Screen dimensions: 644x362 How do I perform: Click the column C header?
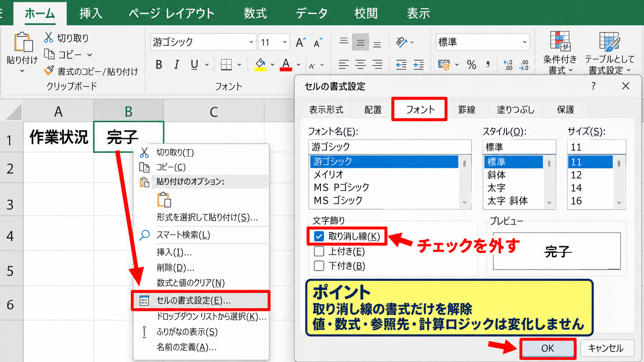214,112
